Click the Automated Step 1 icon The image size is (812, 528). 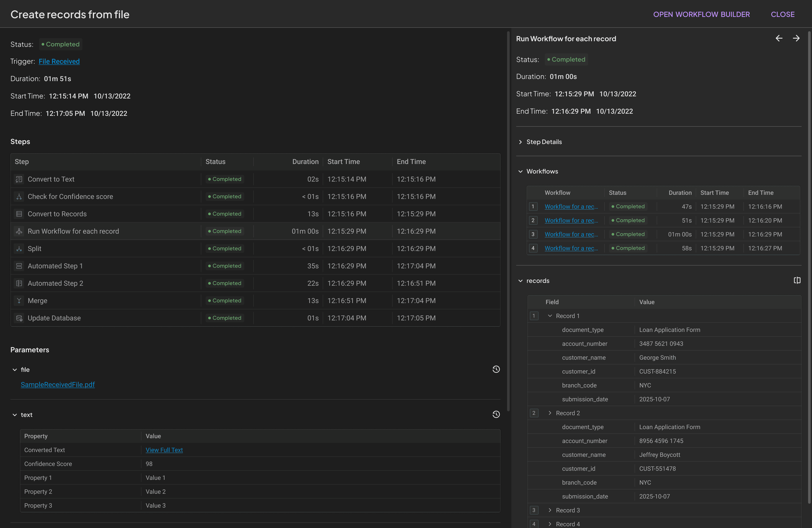point(19,266)
